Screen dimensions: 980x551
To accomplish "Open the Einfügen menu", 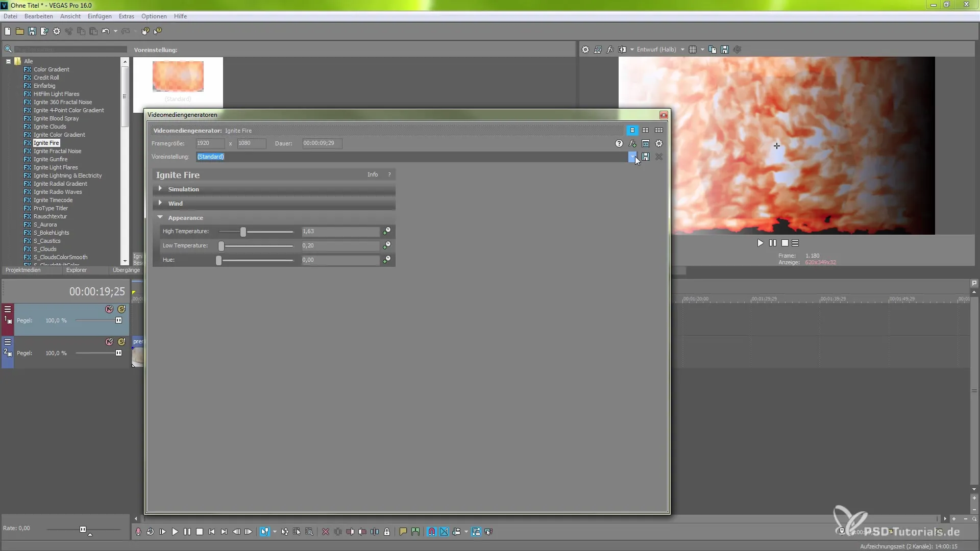I will pos(100,16).
